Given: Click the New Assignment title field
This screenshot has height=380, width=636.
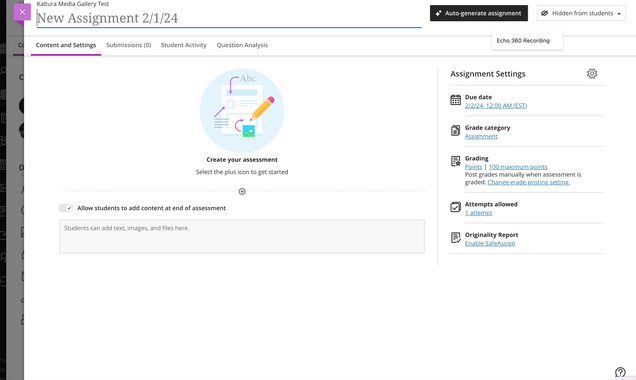Looking at the screenshot, I should click(229, 18).
